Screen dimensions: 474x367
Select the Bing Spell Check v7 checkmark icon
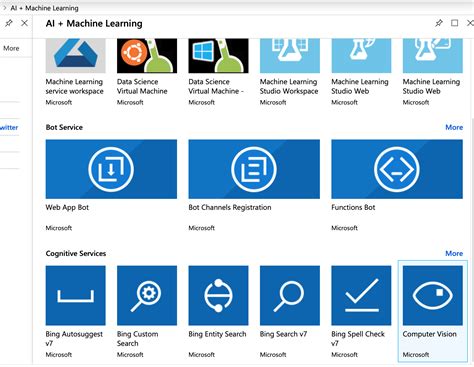coord(361,295)
